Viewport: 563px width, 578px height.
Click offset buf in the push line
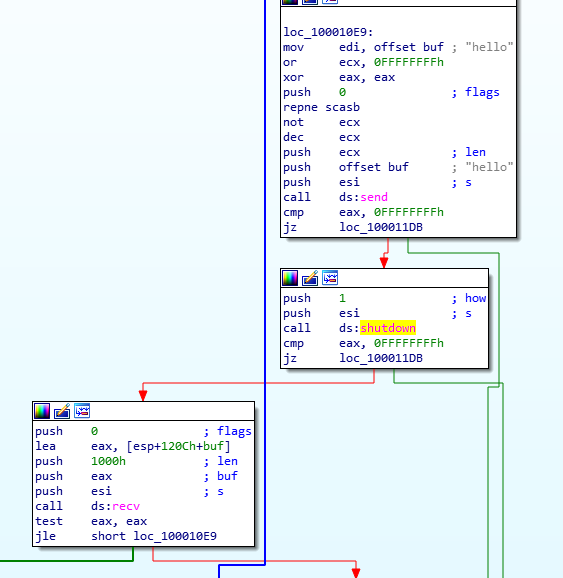[374, 167]
